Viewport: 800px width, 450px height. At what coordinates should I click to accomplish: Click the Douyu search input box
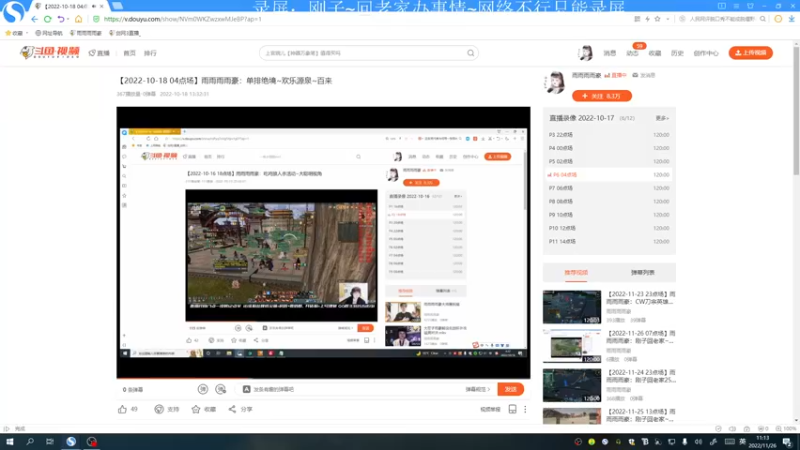(365, 53)
